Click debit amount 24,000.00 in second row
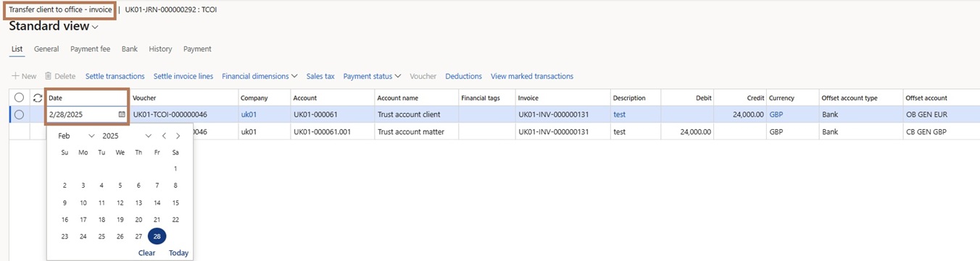This screenshot has height=261, width=980. click(696, 132)
